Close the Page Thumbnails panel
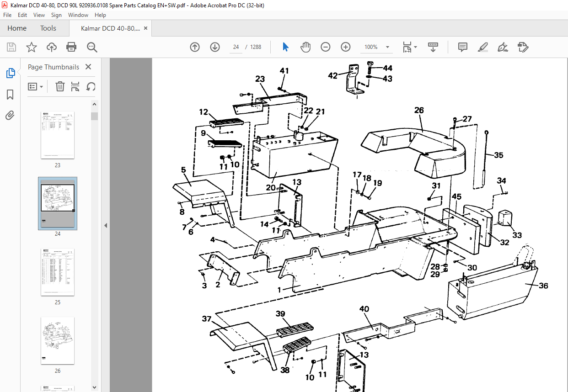The width and height of the screenshot is (568, 392). click(88, 67)
